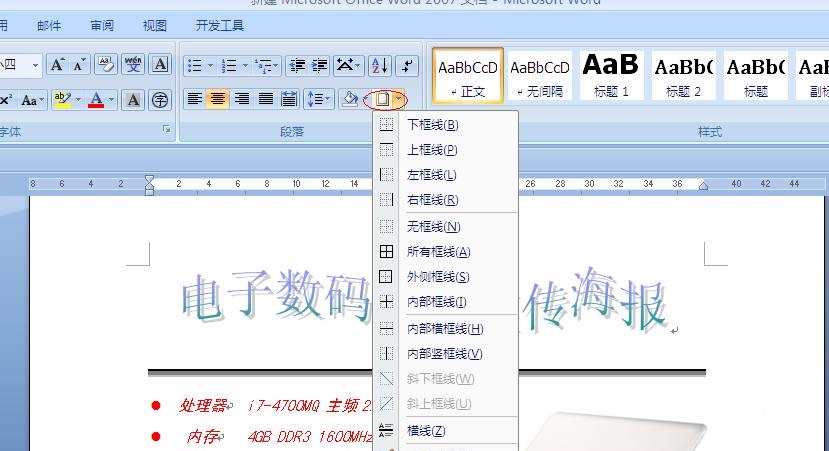This screenshot has height=451, width=829.
Task: Toggle show paragraph marks
Action: pyautogui.click(x=407, y=66)
